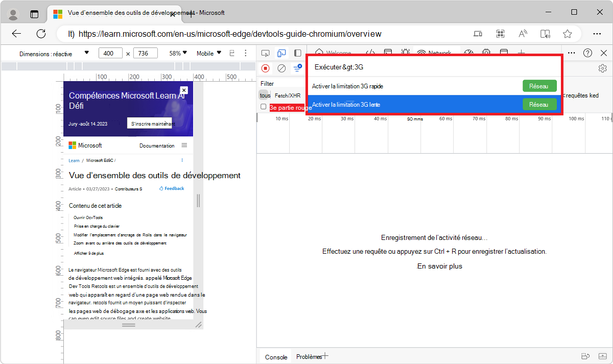Toggle the device emulation icon
This screenshot has width=613, height=364.
tap(281, 53)
